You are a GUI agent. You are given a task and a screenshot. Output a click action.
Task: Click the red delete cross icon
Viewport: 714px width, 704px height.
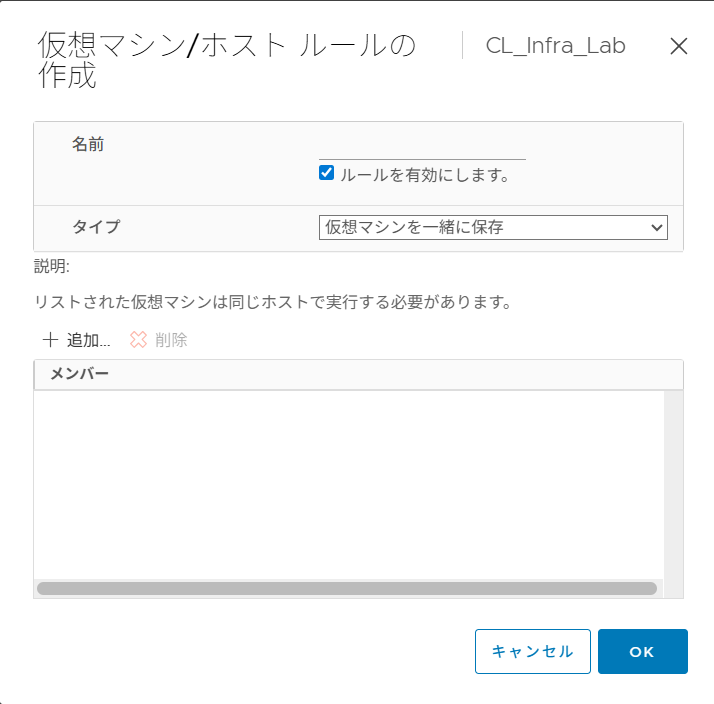coord(138,340)
